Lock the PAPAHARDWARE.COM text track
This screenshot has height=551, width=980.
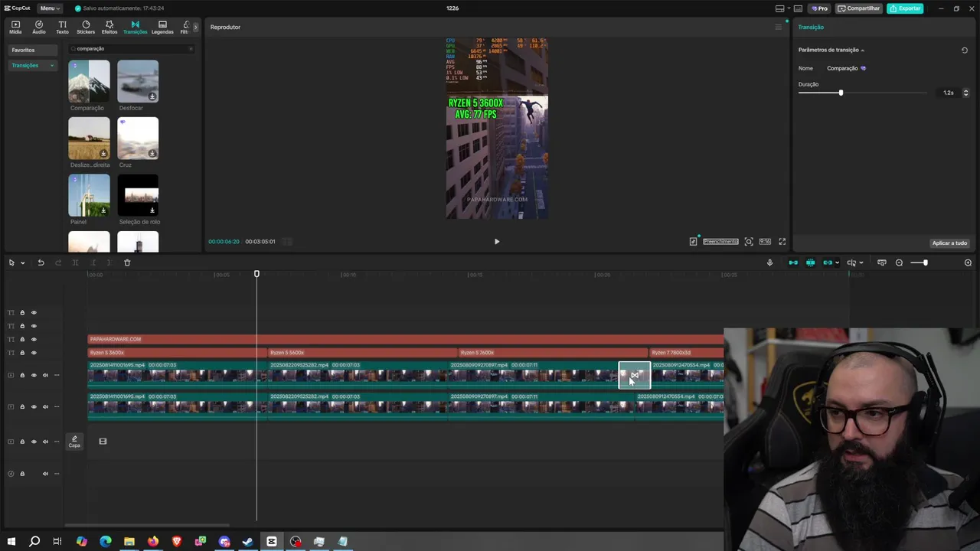coord(22,340)
